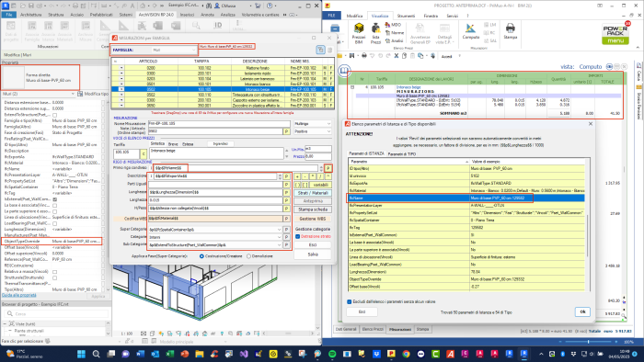The width and height of the screenshot is (644, 362).
Task: Click the save icon in PriMus quick toolbar
Action: [351, 56]
